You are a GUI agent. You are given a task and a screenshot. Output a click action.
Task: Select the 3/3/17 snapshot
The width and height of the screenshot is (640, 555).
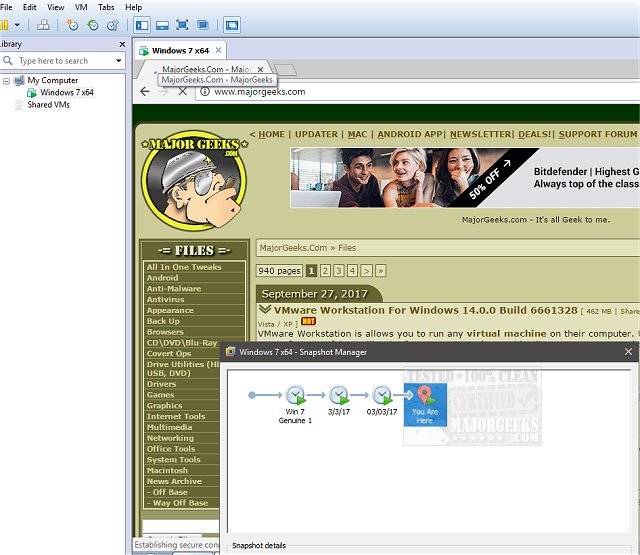pyautogui.click(x=339, y=400)
